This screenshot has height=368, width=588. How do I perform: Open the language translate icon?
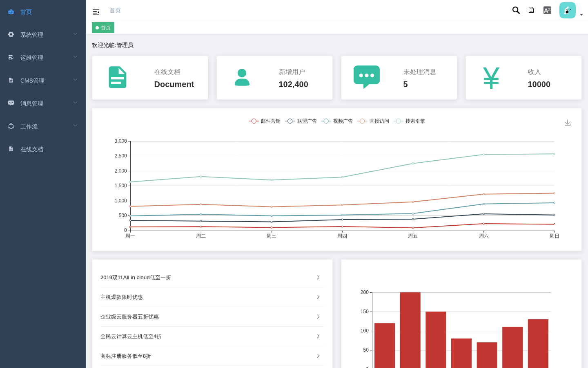(x=547, y=10)
